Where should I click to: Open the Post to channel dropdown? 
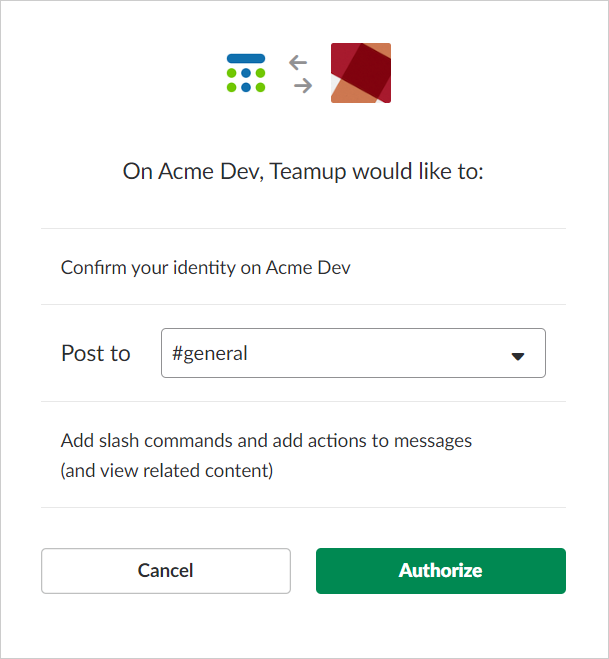tap(353, 353)
